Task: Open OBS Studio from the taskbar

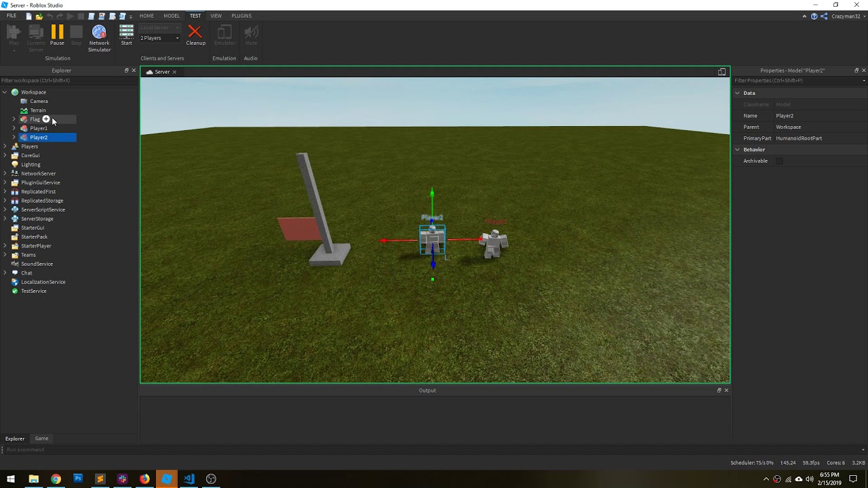Action: tap(211, 479)
